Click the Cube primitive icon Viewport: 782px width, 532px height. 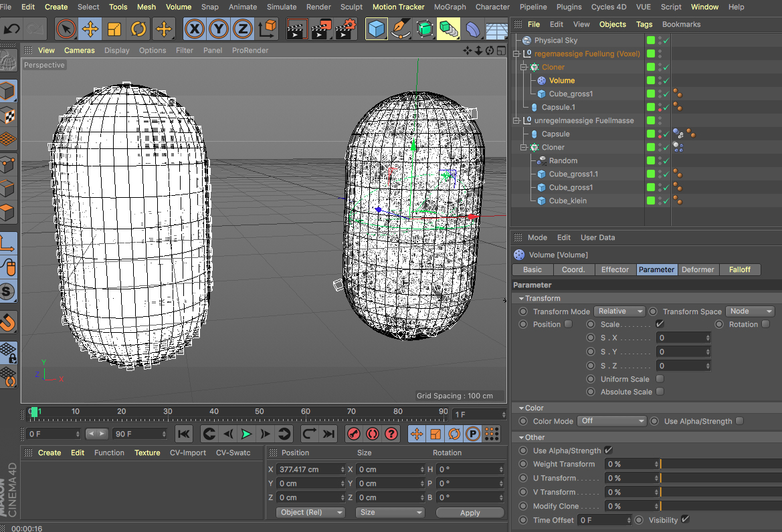[377, 29]
